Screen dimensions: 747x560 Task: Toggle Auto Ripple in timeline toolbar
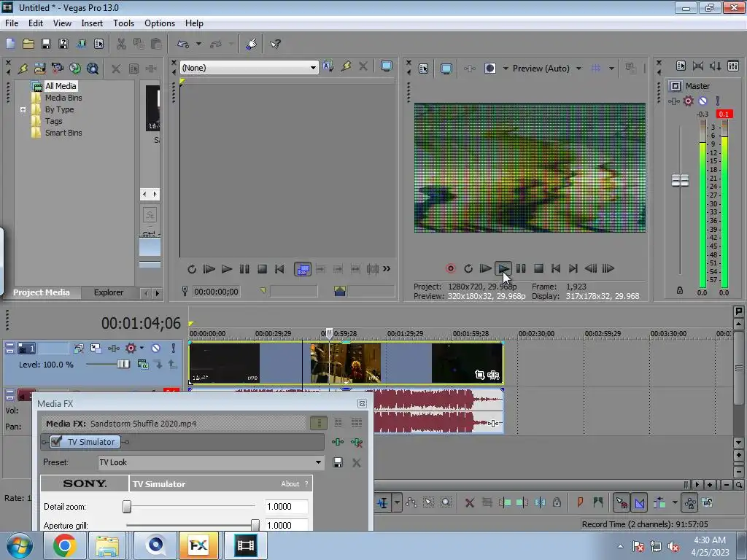pos(659,502)
